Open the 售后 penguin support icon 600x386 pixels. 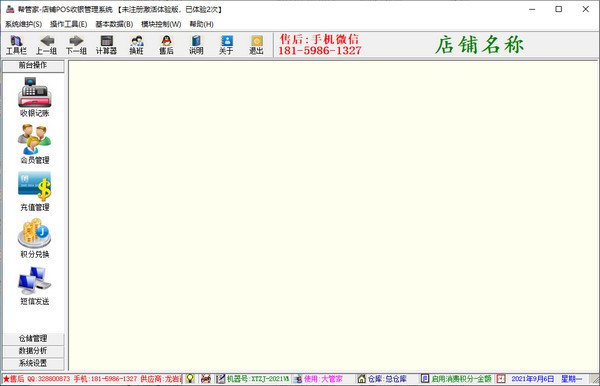click(x=166, y=45)
